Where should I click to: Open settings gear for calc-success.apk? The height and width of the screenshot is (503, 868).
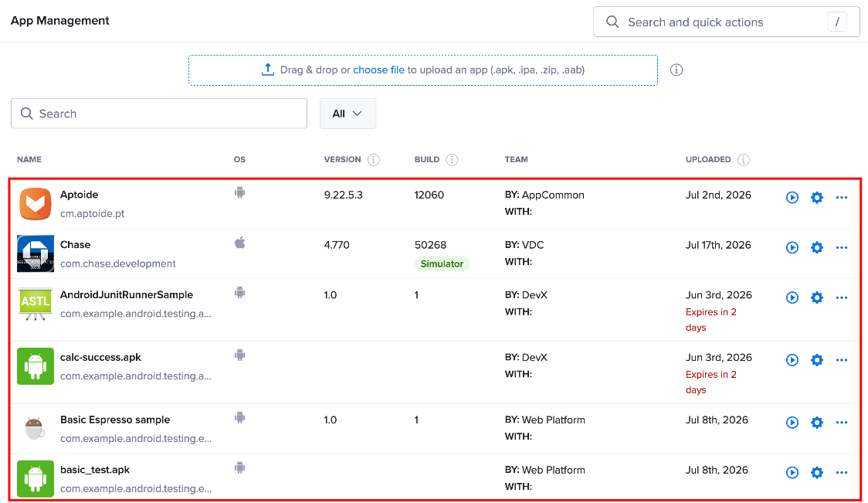[816, 360]
